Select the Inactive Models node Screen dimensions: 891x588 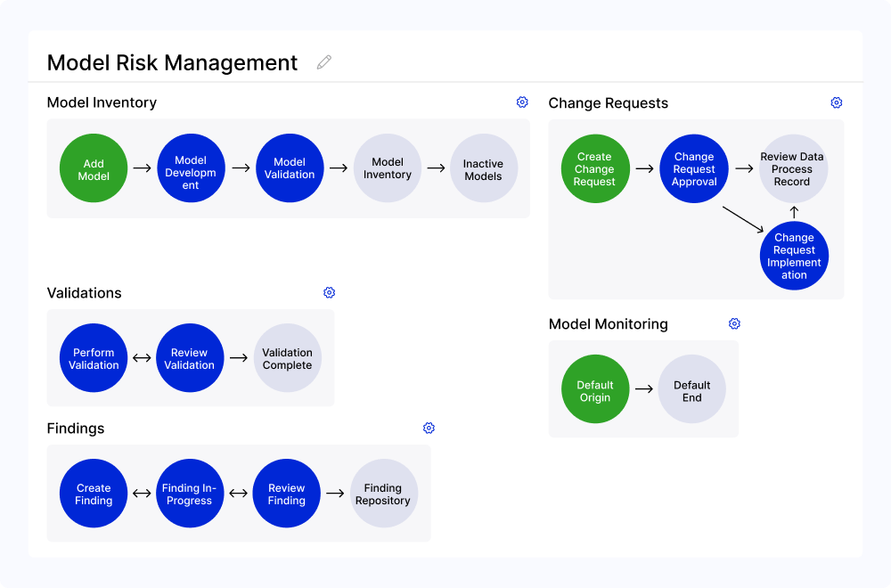click(484, 168)
